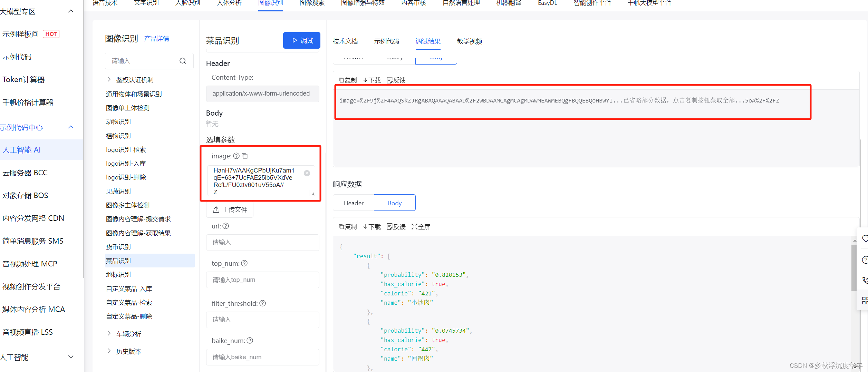Viewport: 868px width, 372px height.
Task: Select 果蔬识别 in the API list
Action: [x=118, y=191]
